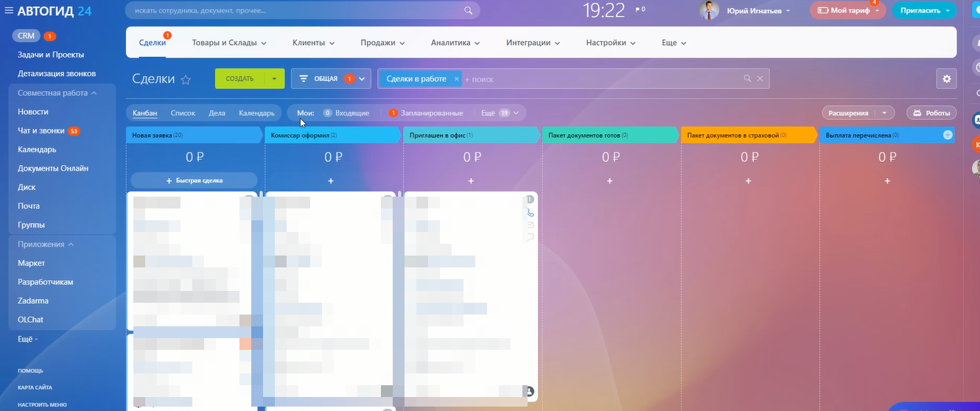
Task: Expand the sidebar Ещё section
Action: [x=28, y=339]
